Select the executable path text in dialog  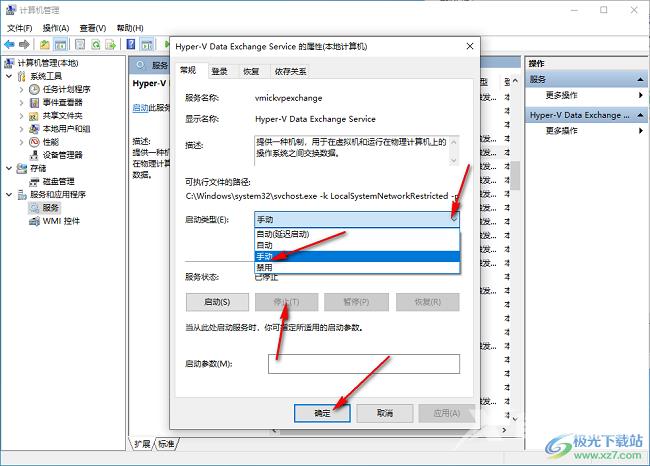pos(322,196)
